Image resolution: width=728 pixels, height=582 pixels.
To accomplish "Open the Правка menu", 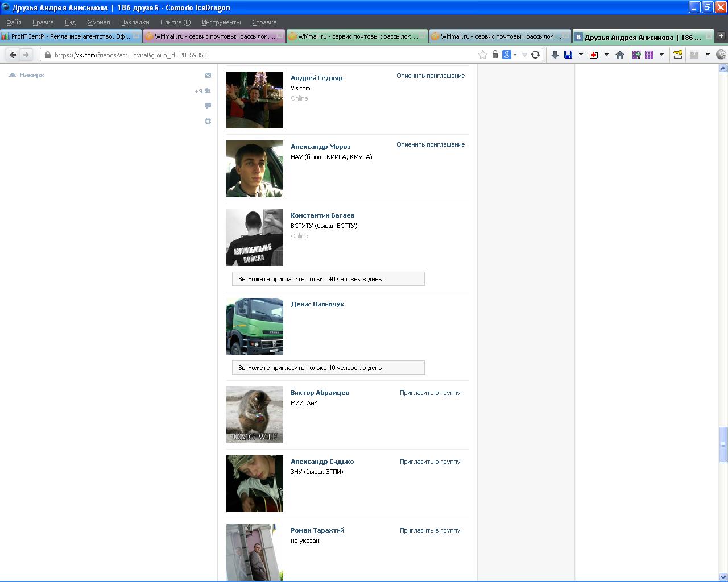I will tap(43, 22).
